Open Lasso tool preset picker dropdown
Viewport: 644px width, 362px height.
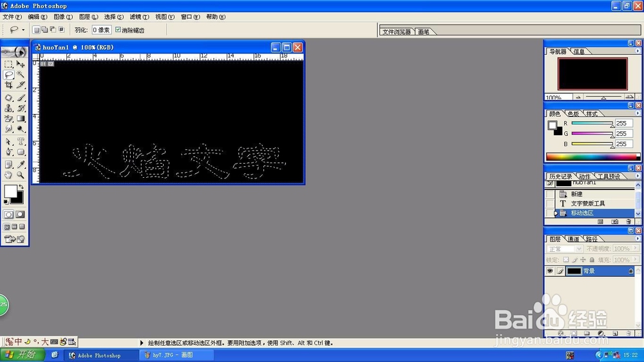[23, 30]
